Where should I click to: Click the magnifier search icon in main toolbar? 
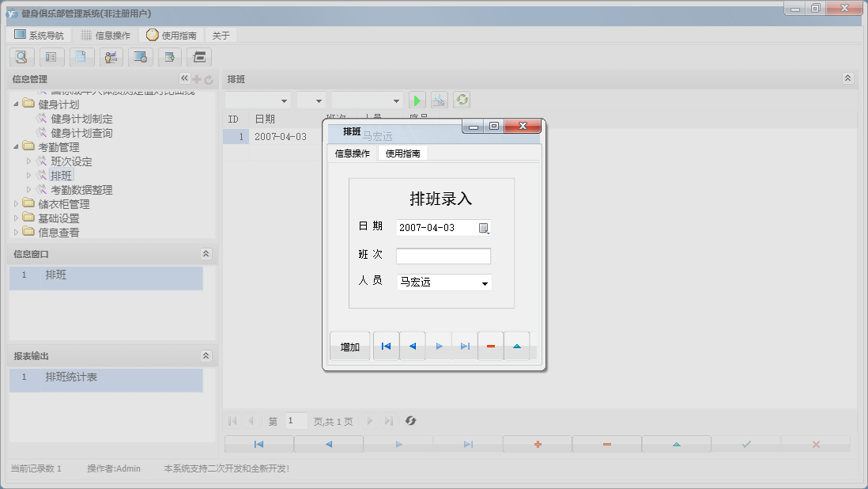point(21,57)
